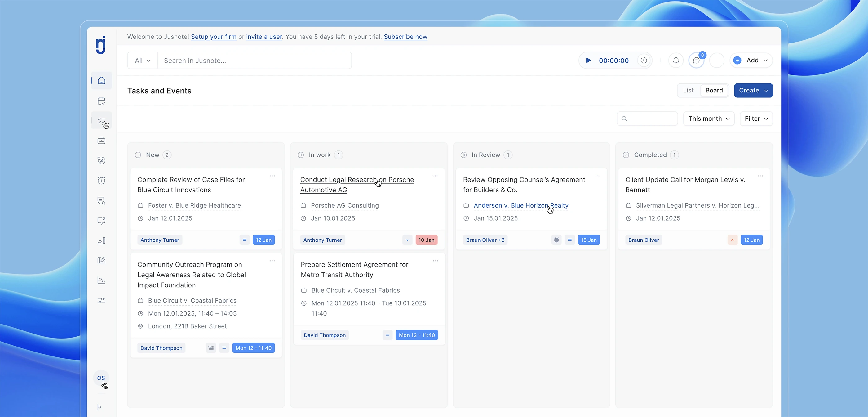868x417 pixels.
Task: Open more options on Community Outreach card
Action: (272, 261)
